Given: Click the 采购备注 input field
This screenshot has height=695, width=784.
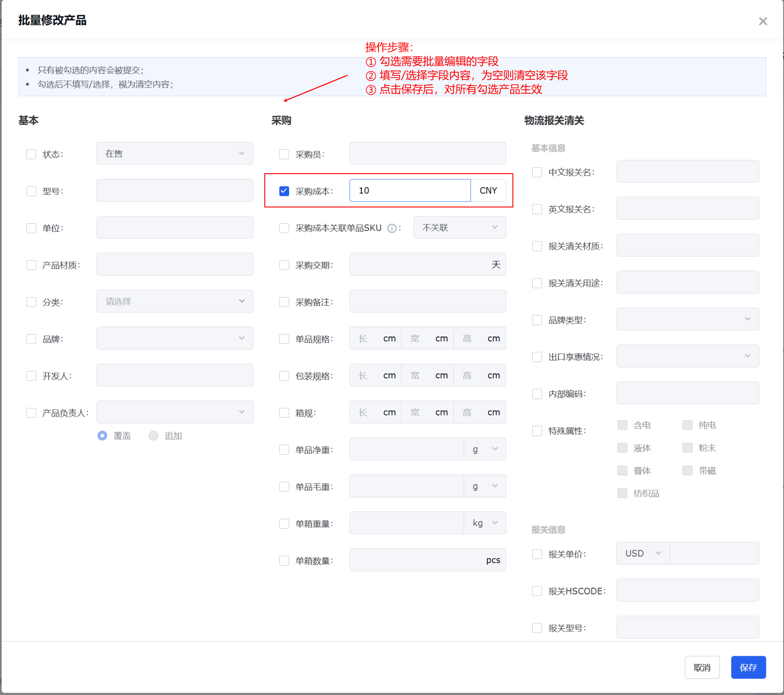Looking at the screenshot, I should pyautogui.click(x=428, y=302).
